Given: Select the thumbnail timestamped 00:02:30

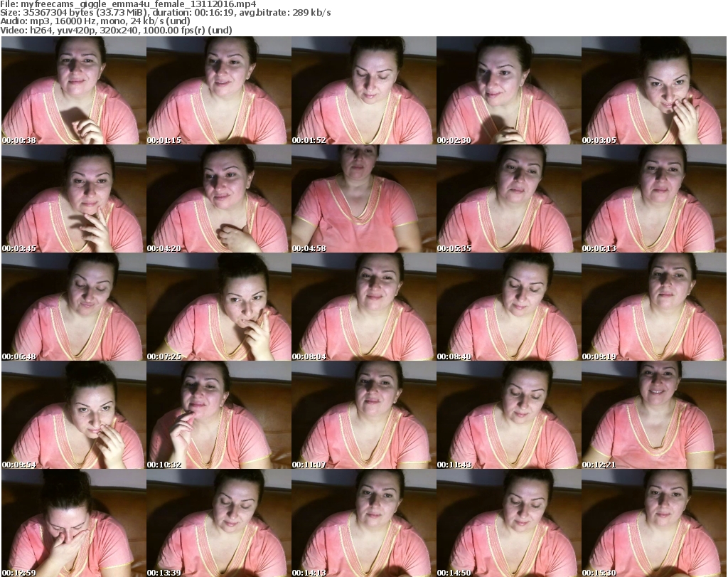Looking at the screenshot, I should [509, 90].
